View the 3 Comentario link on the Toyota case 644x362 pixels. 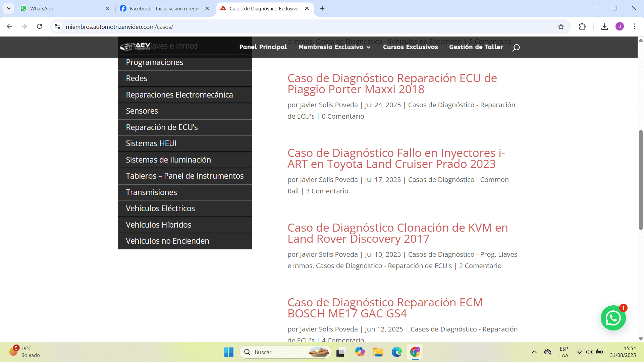click(327, 191)
